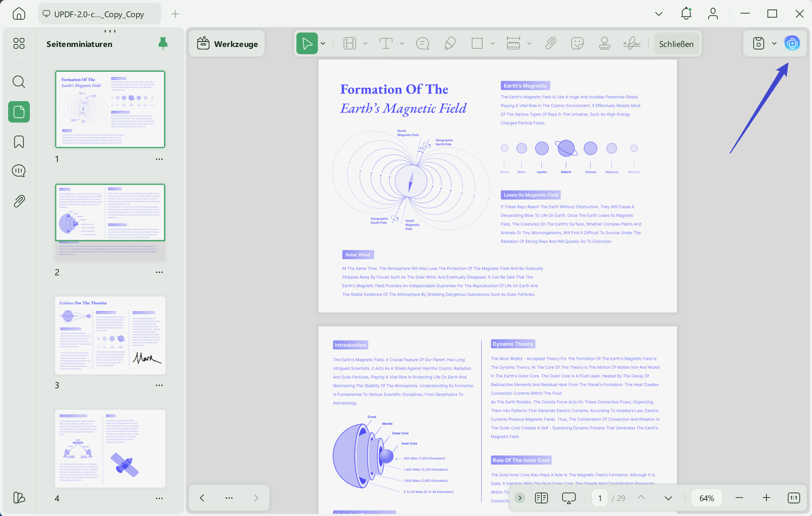812x516 pixels.
Task: Open the bookmarks panel icon
Action: click(19, 142)
